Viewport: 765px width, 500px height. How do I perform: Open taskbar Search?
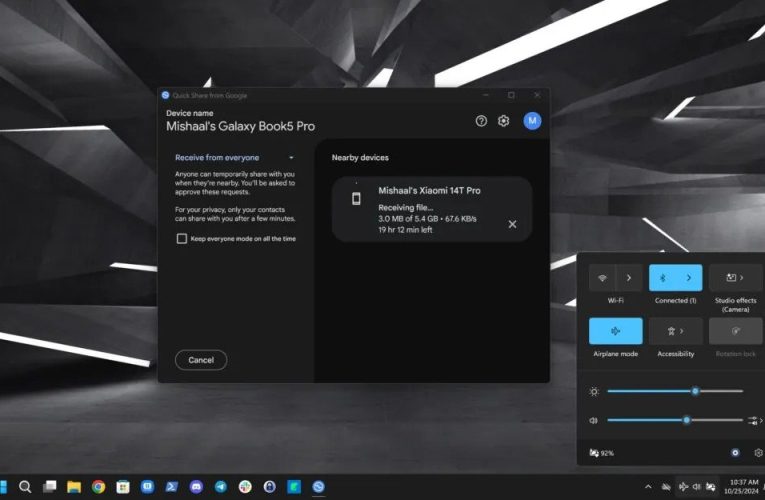25,486
